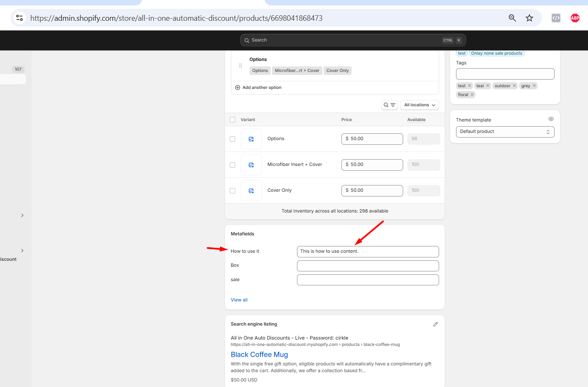Preview theme template with eye icon
This screenshot has height=387, width=588.
tap(551, 119)
